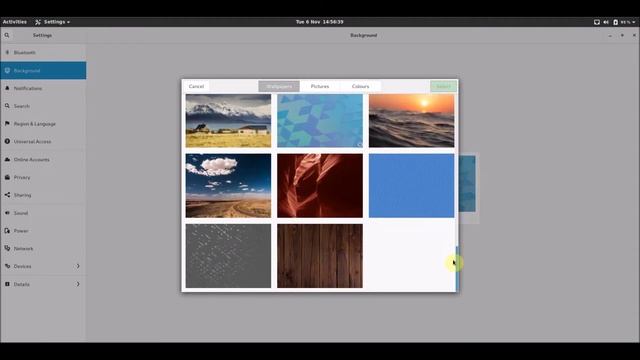Choose the blue geometric pattern wallpaper
This screenshot has height=360, width=640.
tap(320, 120)
